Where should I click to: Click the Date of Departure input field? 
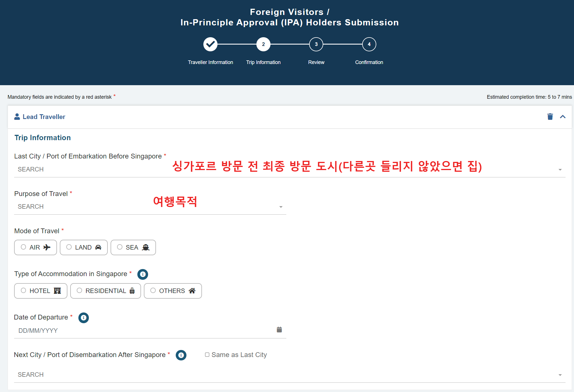pos(150,331)
